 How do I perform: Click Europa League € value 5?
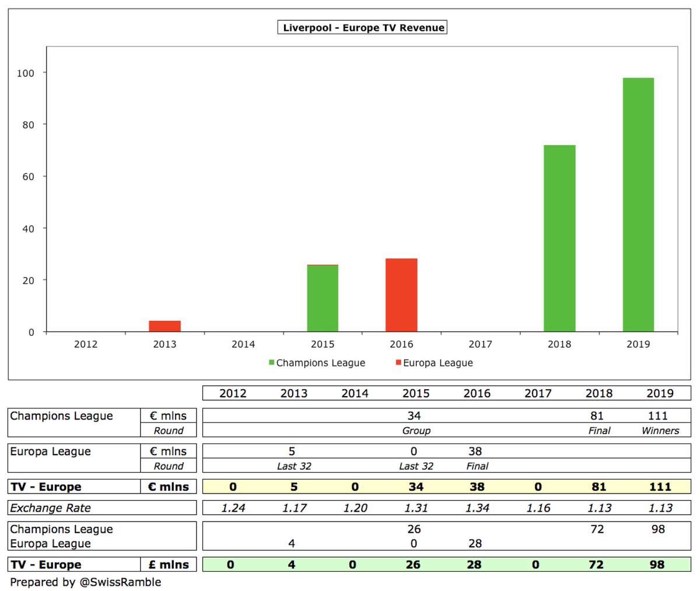[292, 452]
